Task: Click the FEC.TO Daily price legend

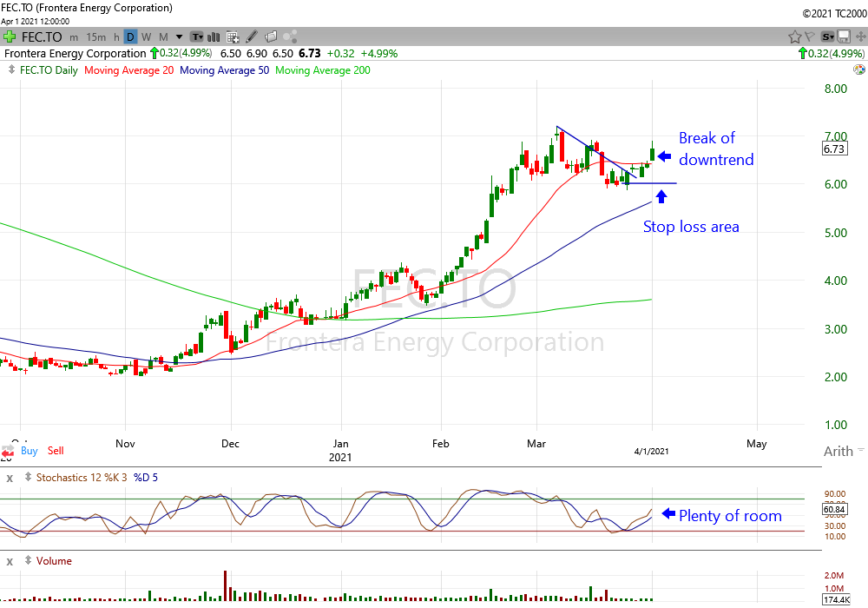Action: point(49,70)
